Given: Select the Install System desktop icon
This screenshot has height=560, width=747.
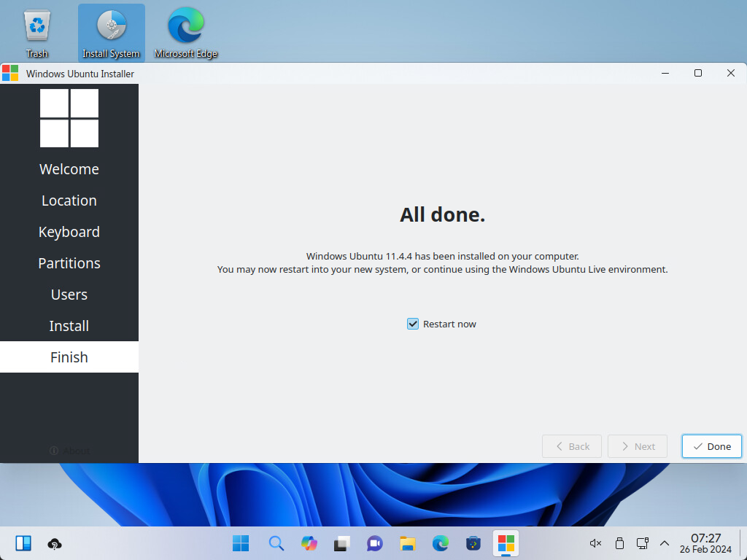Looking at the screenshot, I should (x=111, y=34).
